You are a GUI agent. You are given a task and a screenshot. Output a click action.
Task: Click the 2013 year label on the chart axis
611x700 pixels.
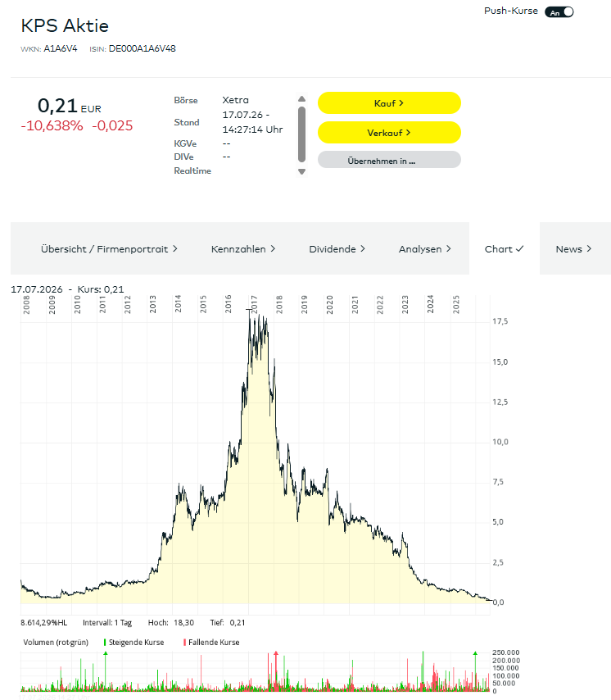pyautogui.click(x=153, y=304)
